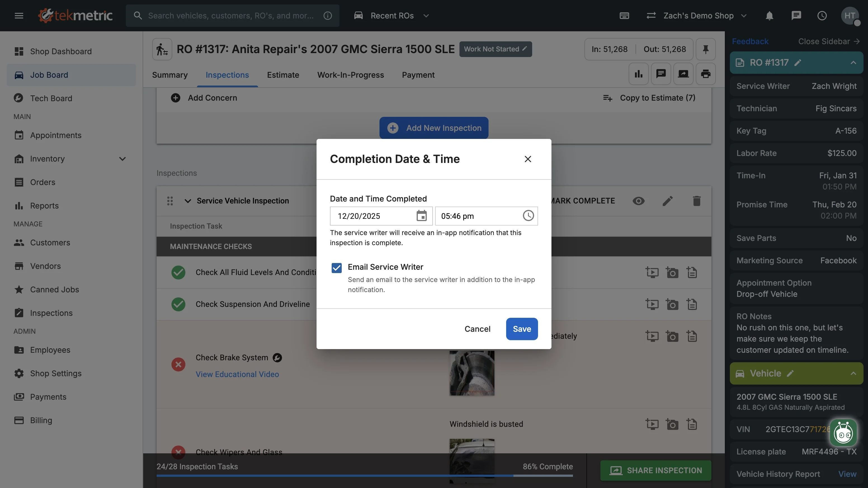The height and width of the screenshot is (488, 868).
Task: Uncheck the Email Service Writer checkbox
Action: pyautogui.click(x=336, y=268)
